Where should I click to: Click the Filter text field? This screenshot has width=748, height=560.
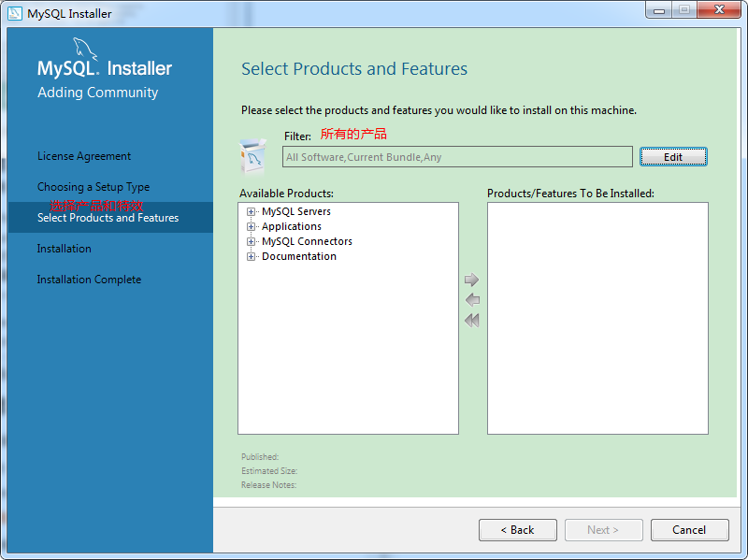coord(457,157)
